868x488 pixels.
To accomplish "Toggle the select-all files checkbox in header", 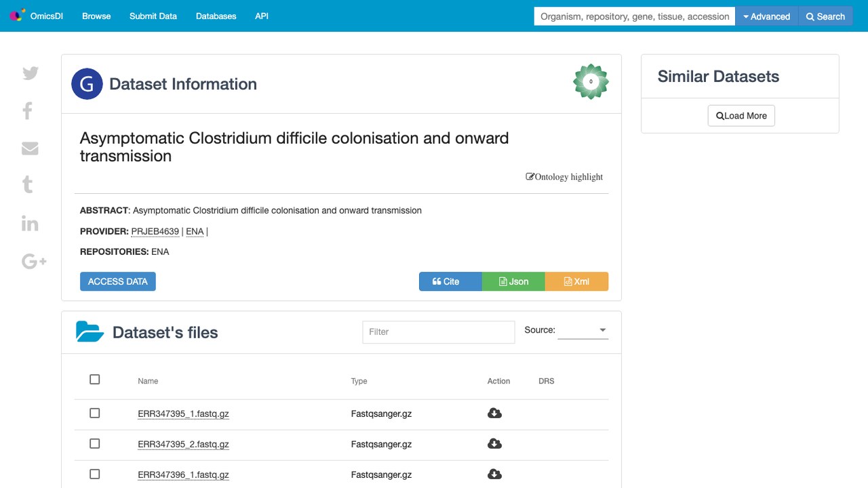I will 95,380.
